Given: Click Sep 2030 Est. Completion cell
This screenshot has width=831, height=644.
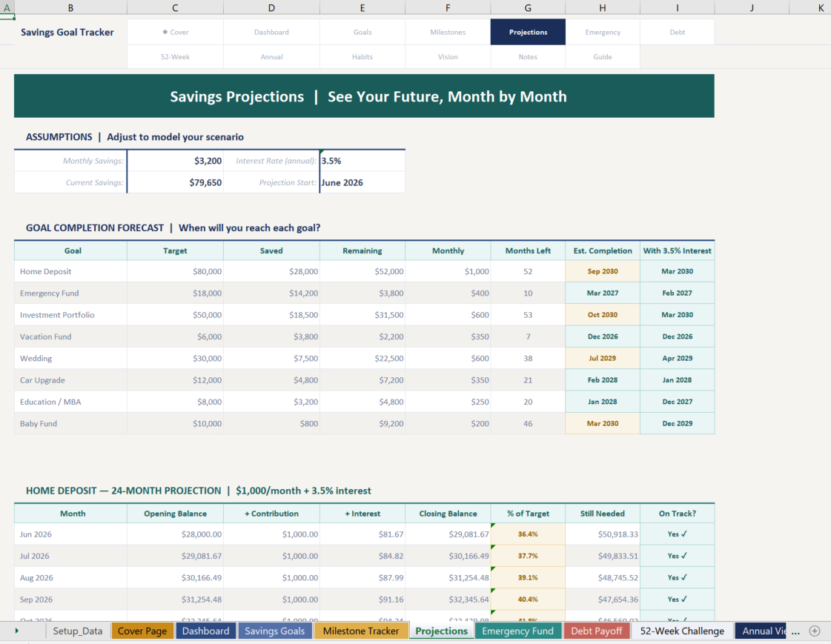Looking at the screenshot, I should (603, 271).
